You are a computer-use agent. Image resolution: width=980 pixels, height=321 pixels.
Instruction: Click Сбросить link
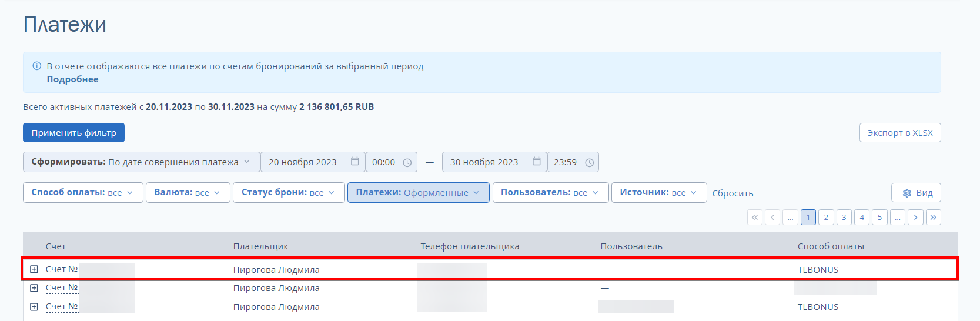pos(733,193)
